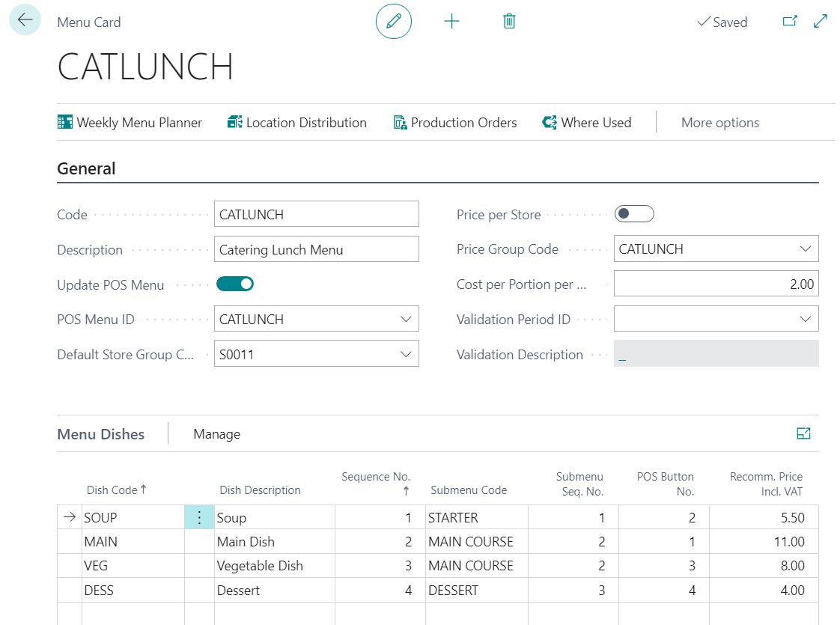This screenshot has height=625, width=840.
Task: Sort by Sequence No. column header
Action: [x=376, y=483]
